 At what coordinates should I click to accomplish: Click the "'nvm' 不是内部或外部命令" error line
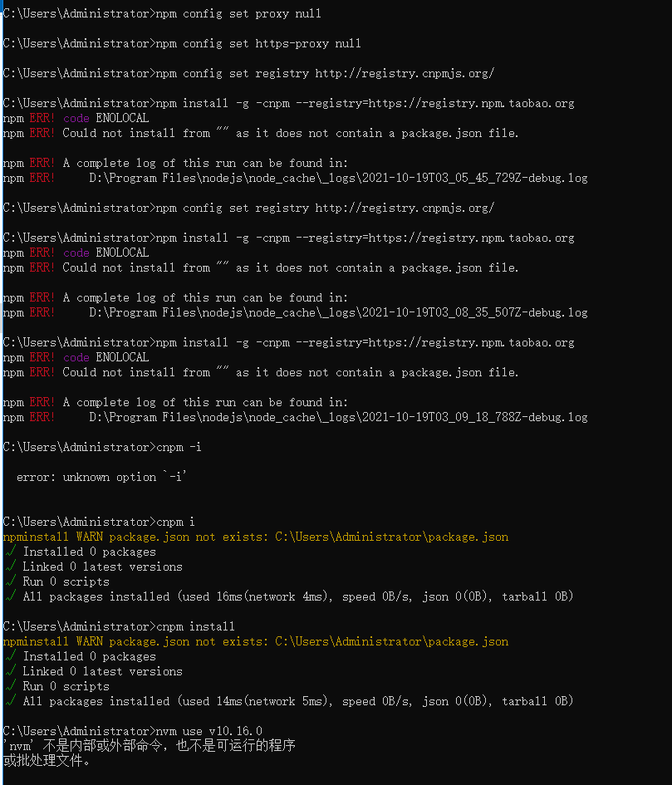click(x=150, y=745)
